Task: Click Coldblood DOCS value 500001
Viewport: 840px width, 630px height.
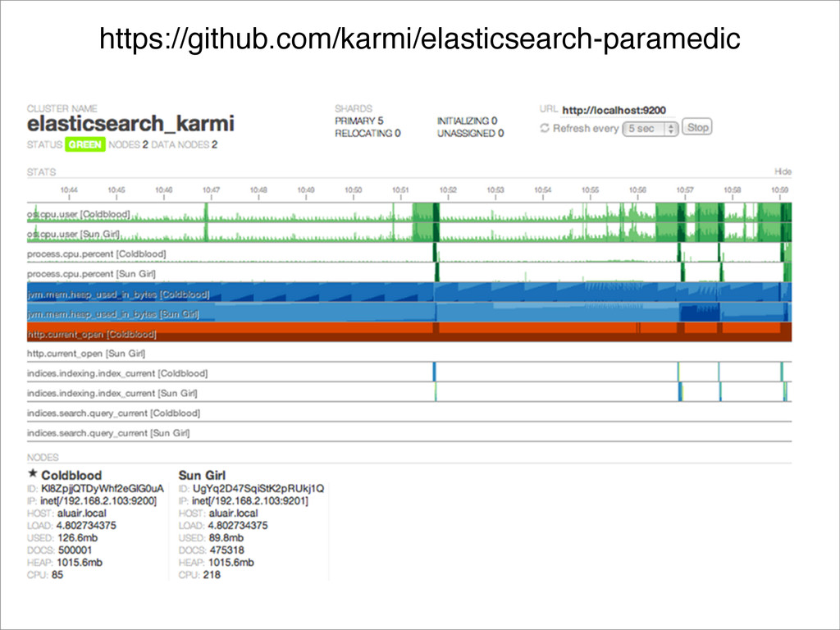Action: pyautogui.click(x=75, y=550)
